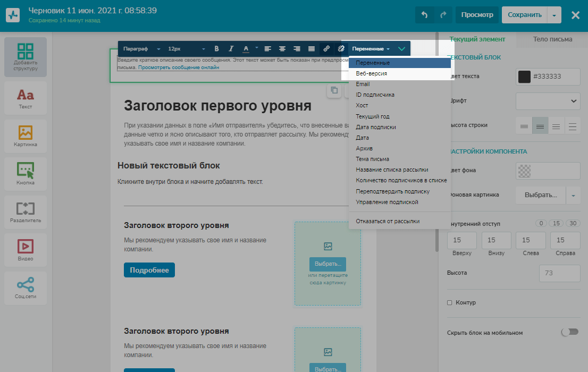Click the Просмотр button
The height and width of the screenshot is (372, 588).
pos(477,15)
